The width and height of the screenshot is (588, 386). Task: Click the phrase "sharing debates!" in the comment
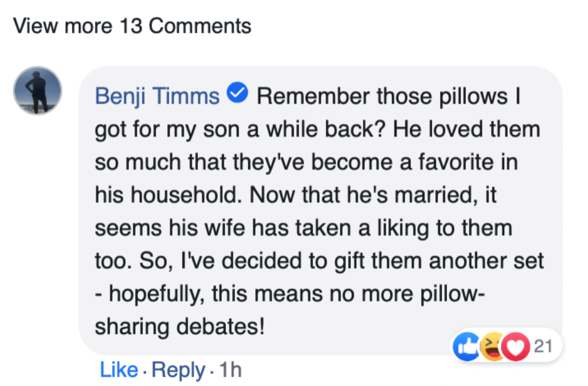180,327
